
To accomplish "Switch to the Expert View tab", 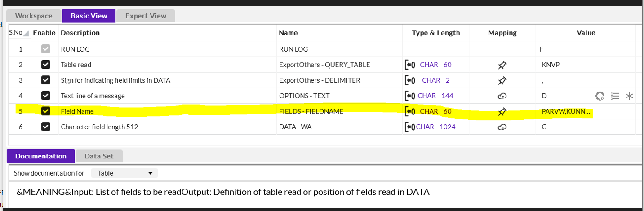I will [x=146, y=16].
